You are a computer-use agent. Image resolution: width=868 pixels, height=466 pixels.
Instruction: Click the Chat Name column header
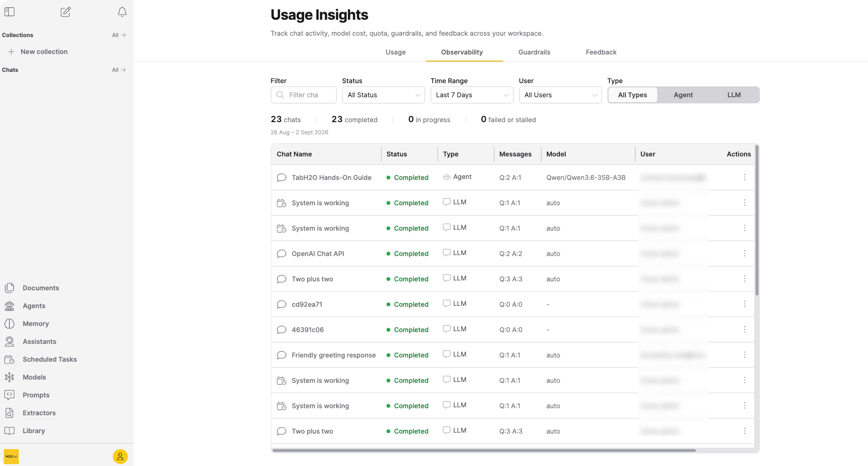pyautogui.click(x=294, y=154)
